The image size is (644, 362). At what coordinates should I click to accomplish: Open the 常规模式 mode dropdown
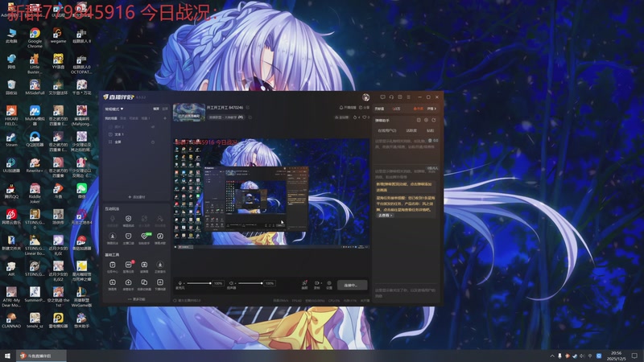click(114, 109)
